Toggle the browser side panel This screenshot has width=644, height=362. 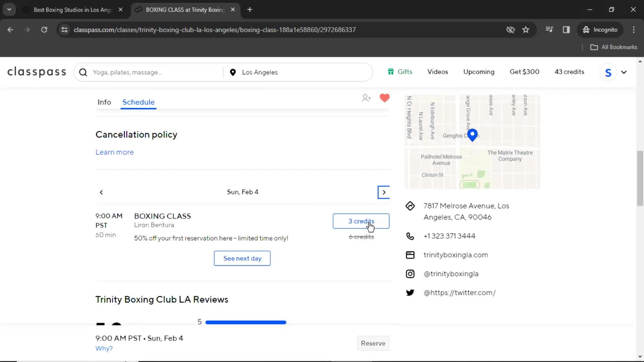coord(566,30)
